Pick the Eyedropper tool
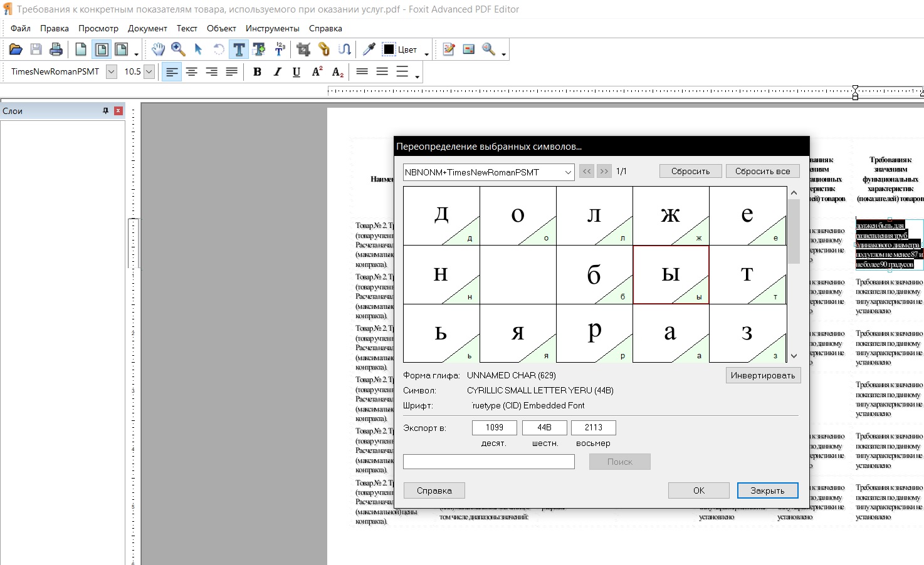Screen dimensions: 924x565 [x=369, y=49]
